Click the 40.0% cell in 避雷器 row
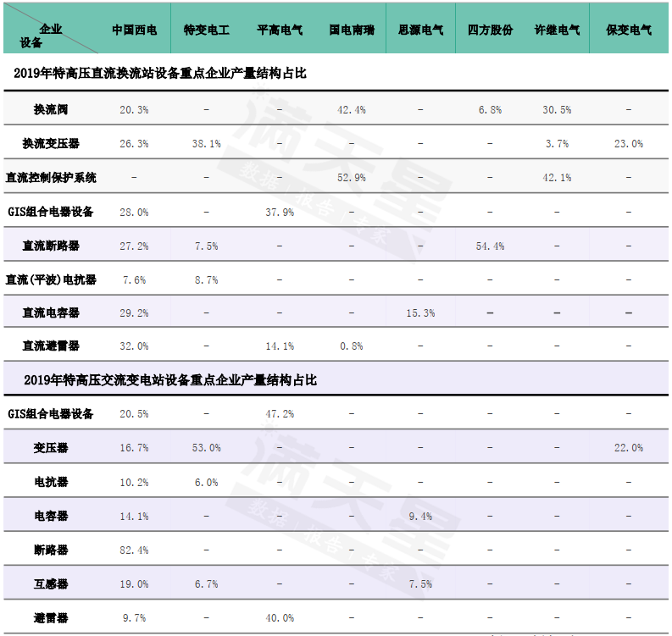The width and height of the screenshot is (672, 636). [280, 618]
